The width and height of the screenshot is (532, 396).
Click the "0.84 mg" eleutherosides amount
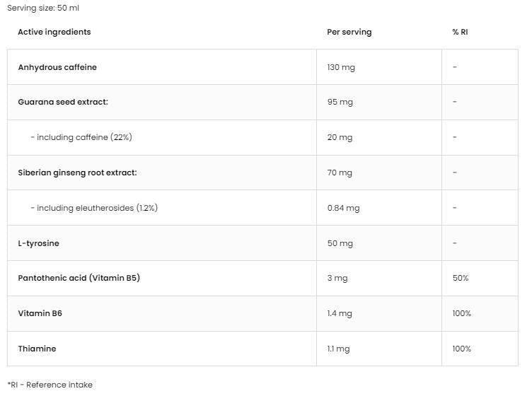point(343,208)
